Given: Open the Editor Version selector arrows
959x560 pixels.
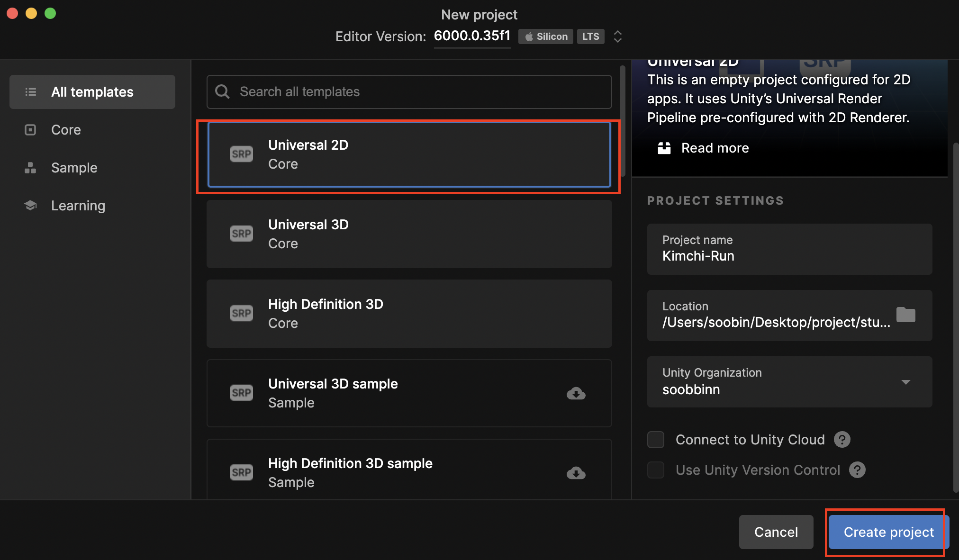Looking at the screenshot, I should tap(617, 36).
